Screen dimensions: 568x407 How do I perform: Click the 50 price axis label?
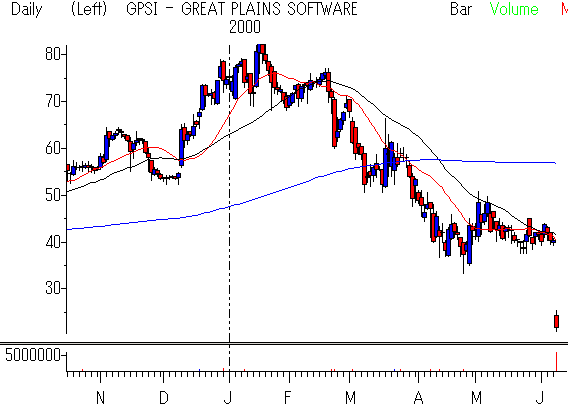[x=53, y=195]
